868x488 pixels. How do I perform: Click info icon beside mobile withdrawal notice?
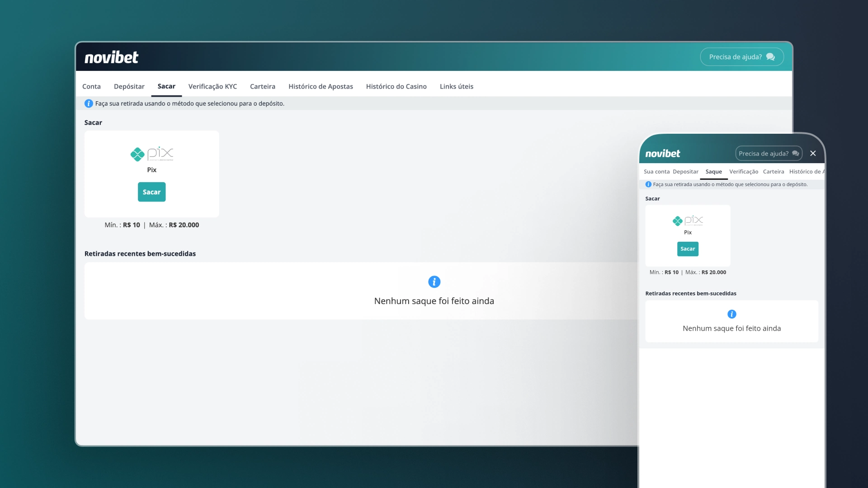point(648,184)
